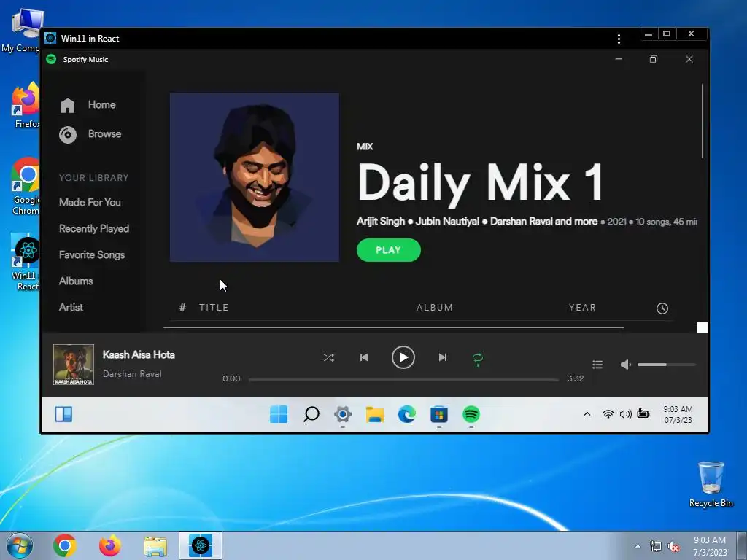Screen dimensions: 747x560
Task: Click the Kaash Aisa Hota song title
Action: pos(139,355)
